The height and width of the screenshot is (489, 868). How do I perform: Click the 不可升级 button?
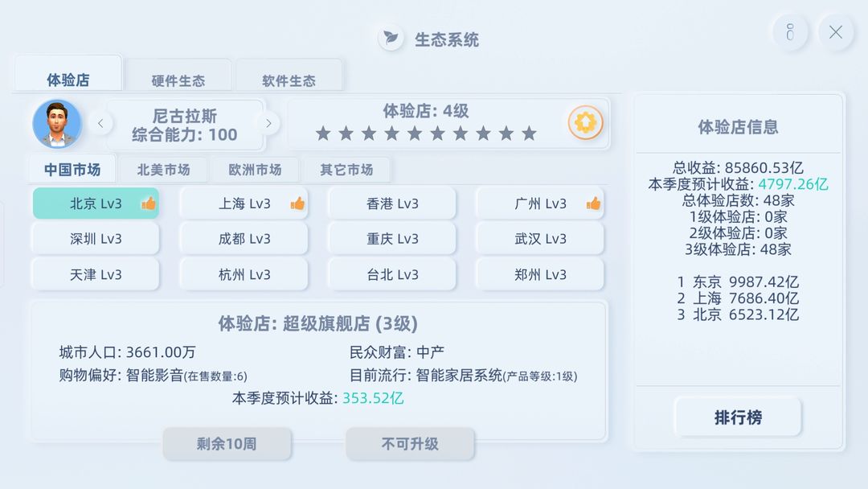pyautogui.click(x=410, y=444)
